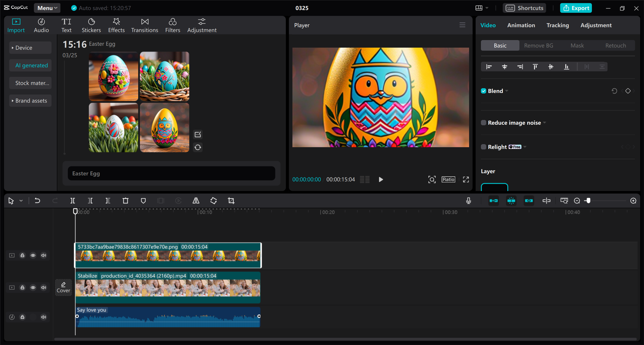This screenshot has height=345, width=644.
Task: Expand the Brand assets section
Action: (30, 100)
